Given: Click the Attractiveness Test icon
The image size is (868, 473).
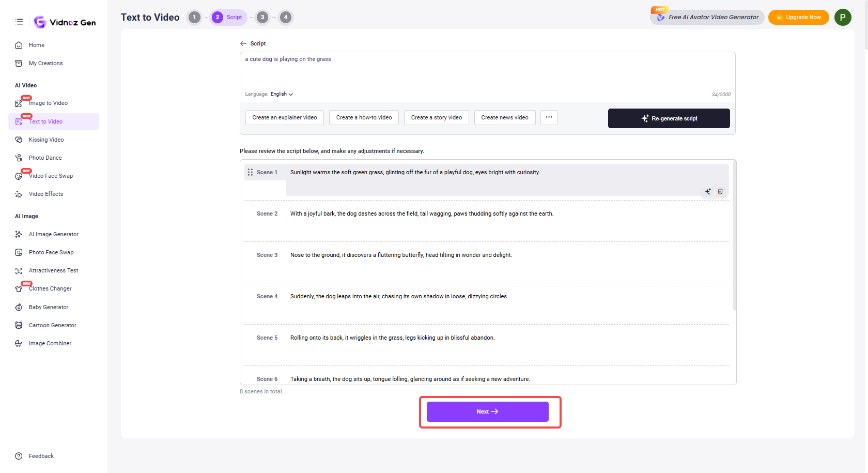Looking at the screenshot, I should [x=19, y=271].
